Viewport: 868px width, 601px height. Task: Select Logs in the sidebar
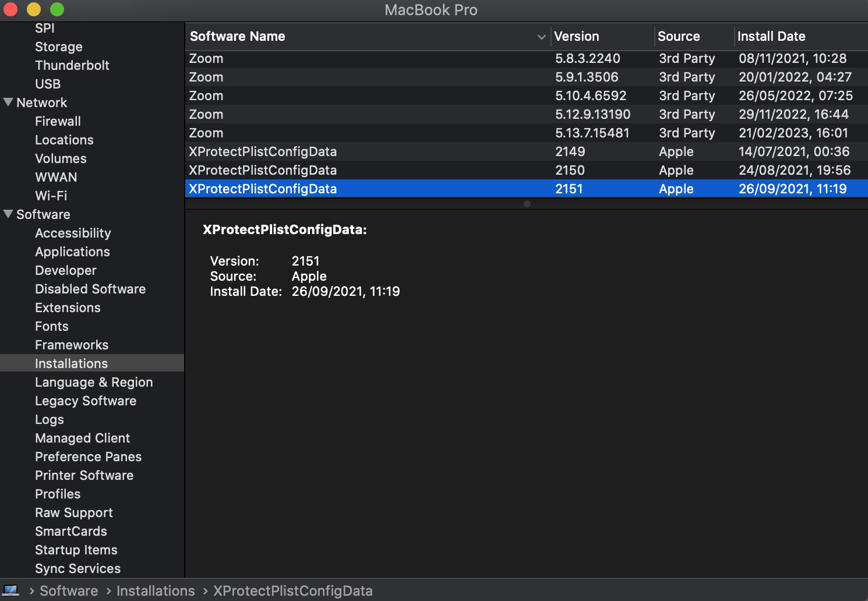tap(50, 419)
